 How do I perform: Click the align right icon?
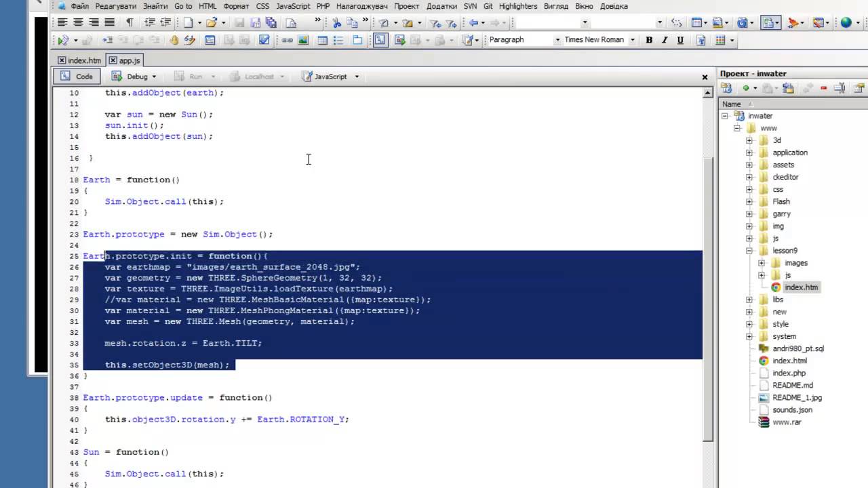coord(94,22)
